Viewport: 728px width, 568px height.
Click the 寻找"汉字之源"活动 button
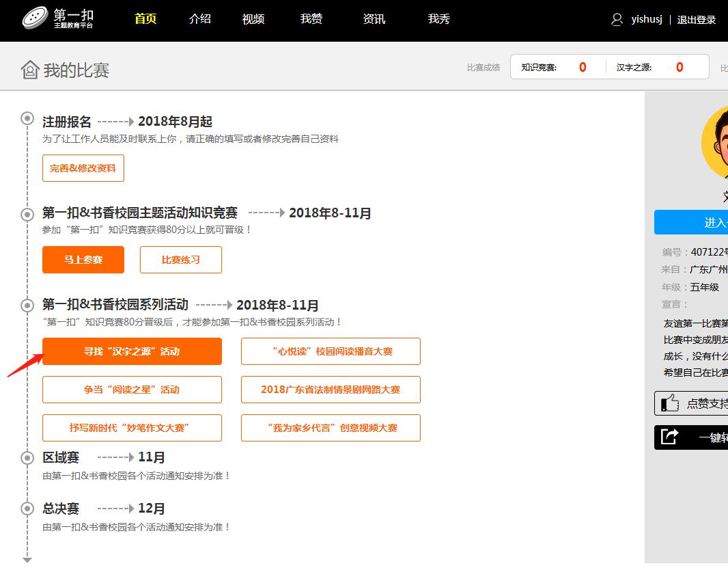coord(132,351)
